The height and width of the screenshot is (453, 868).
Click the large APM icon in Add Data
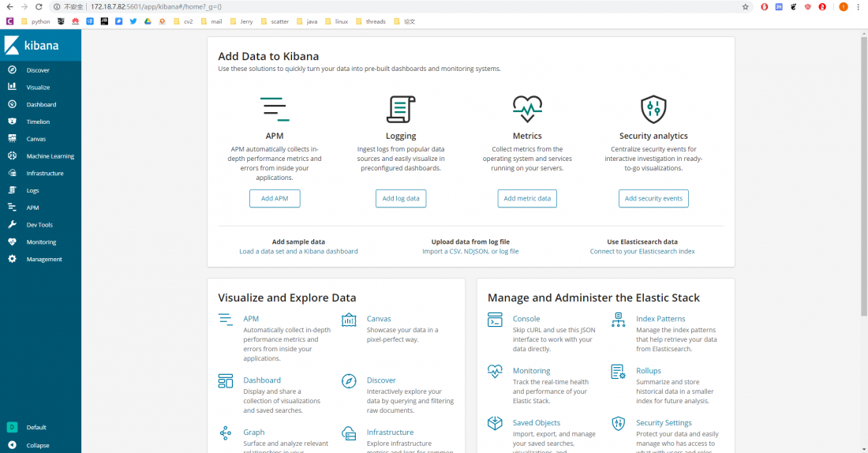[x=275, y=109]
